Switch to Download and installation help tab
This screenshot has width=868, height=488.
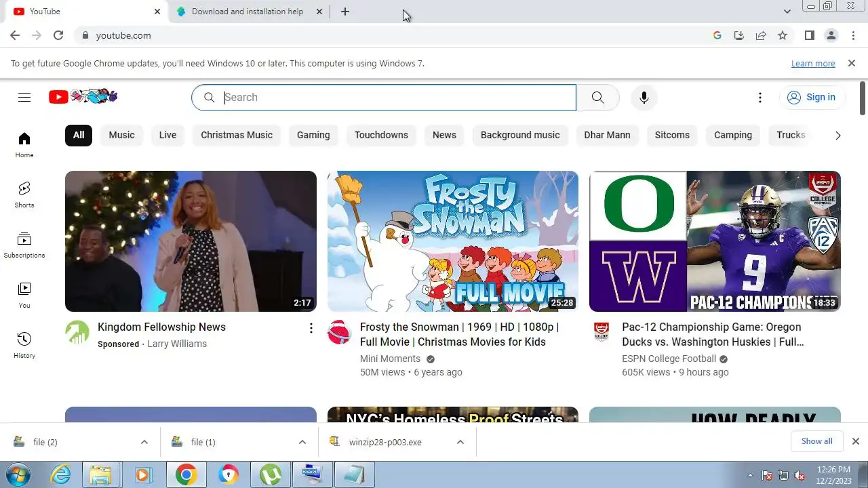248,12
